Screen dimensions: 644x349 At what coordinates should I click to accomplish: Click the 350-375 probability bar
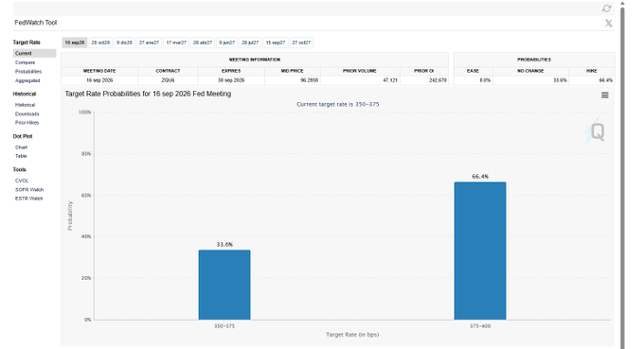(x=224, y=285)
